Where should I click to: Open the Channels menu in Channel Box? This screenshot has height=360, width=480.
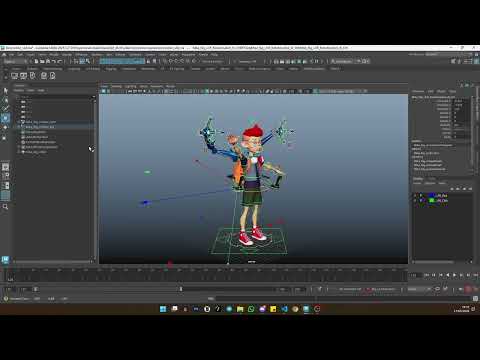[418, 91]
